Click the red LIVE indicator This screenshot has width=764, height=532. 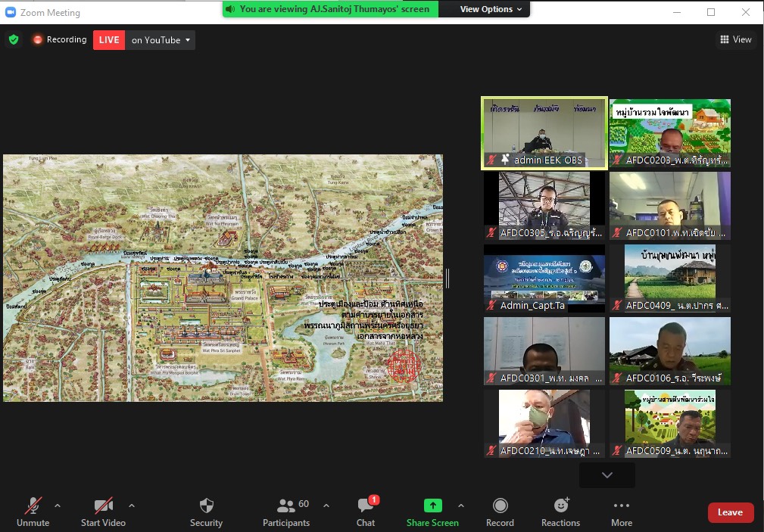click(109, 40)
